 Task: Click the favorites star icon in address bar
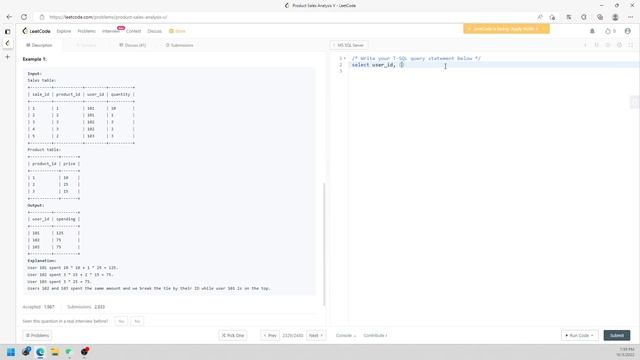point(552,17)
